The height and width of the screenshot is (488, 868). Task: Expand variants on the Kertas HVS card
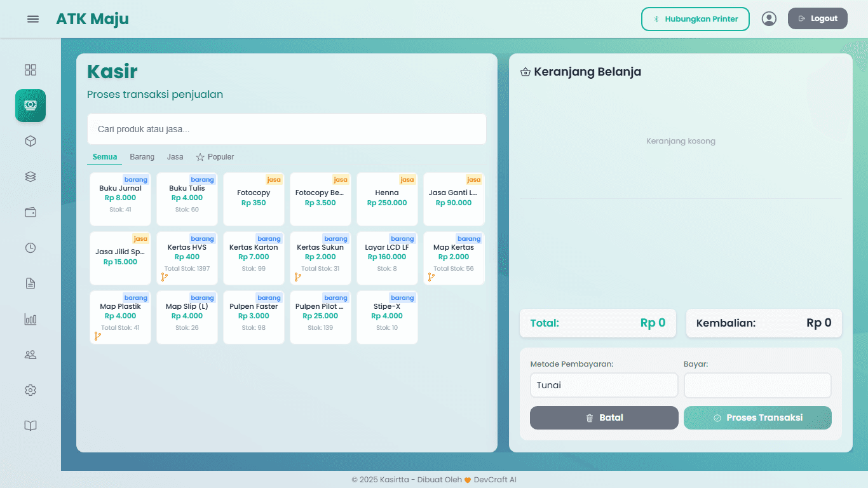165,277
